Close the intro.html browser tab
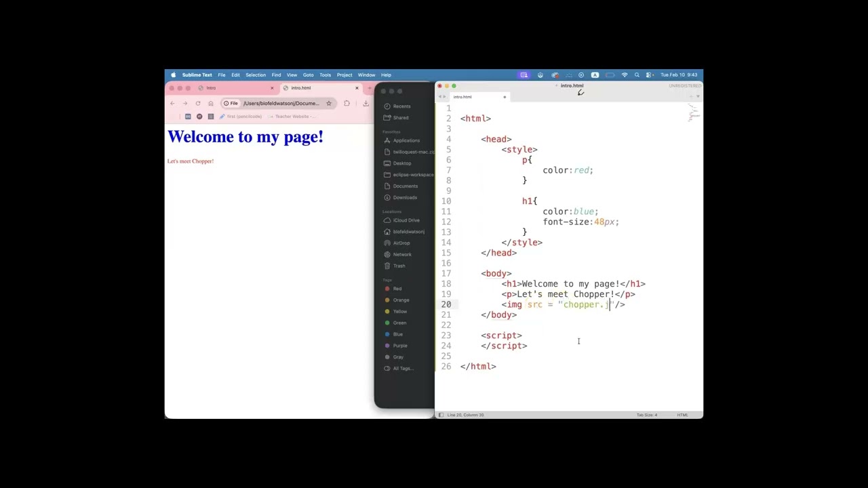Screen dimensions: 868x488 click(357, 88)
